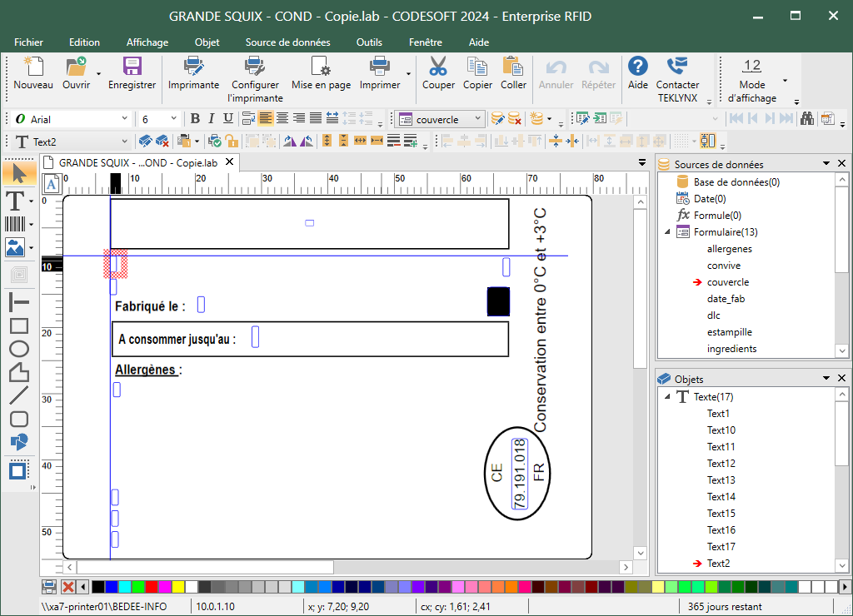
Task: Choose the diagonal line drawing tool
Action: [18, 395]
